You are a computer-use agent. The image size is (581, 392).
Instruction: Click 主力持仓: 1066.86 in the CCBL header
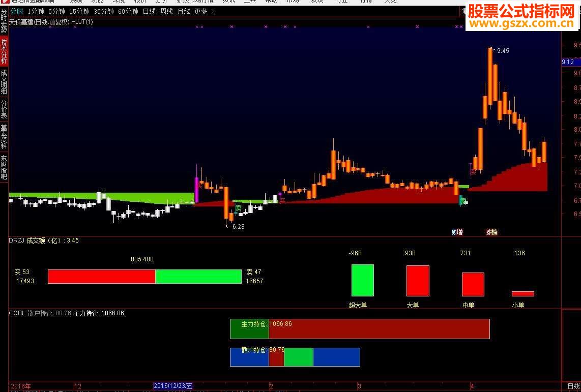(x=99, y=313)
